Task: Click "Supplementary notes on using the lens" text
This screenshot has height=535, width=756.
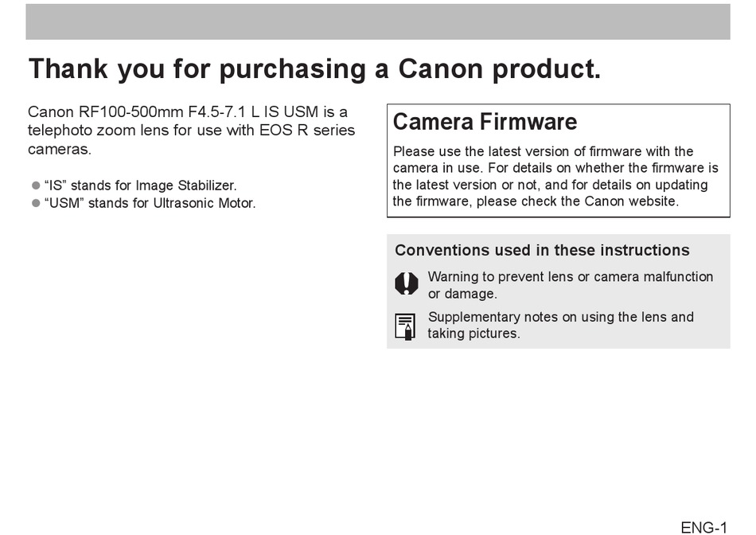Action: tap(560, 317)
